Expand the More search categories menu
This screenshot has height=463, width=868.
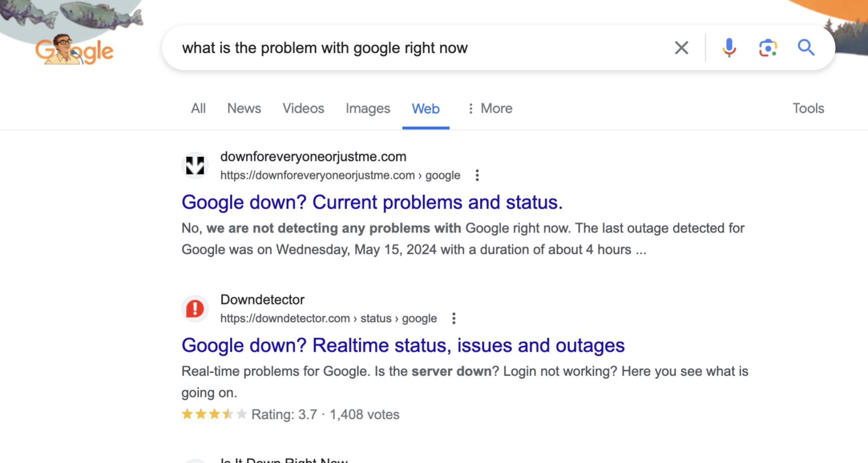[x=490, y=108]
